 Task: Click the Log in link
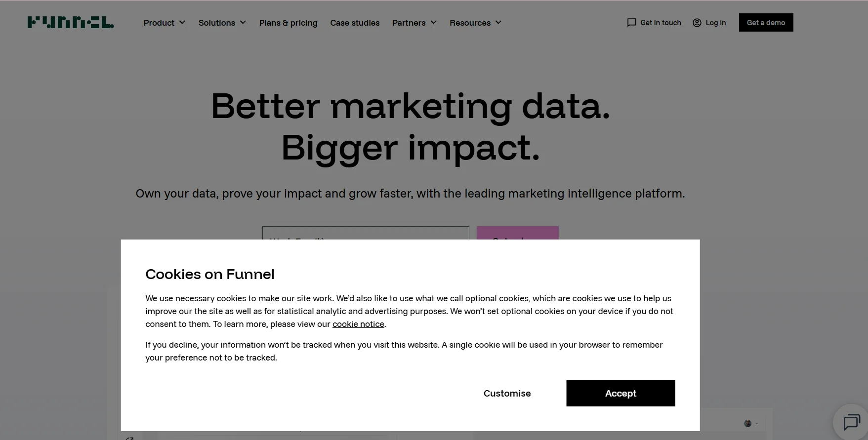tap(716, 22)
